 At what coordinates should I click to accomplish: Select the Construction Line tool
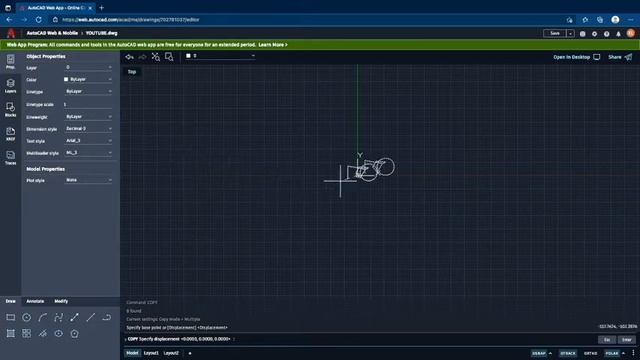pos(42,333)
